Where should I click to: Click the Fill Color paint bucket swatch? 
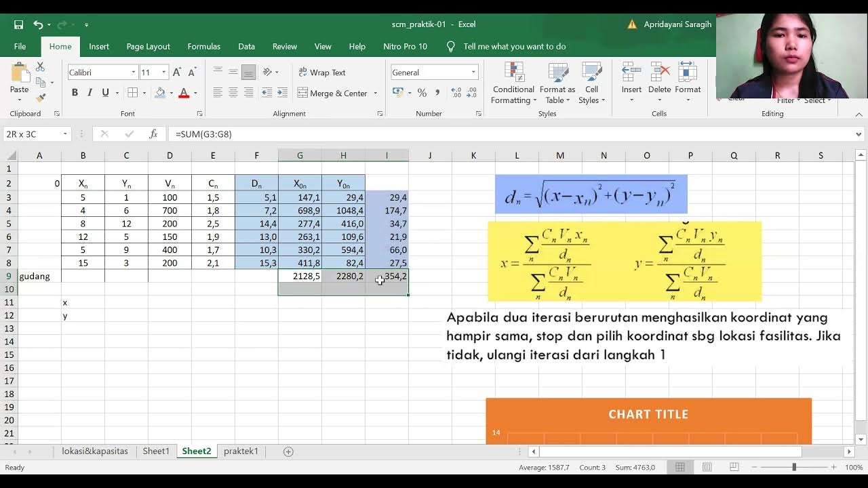(x=160, y=93)
